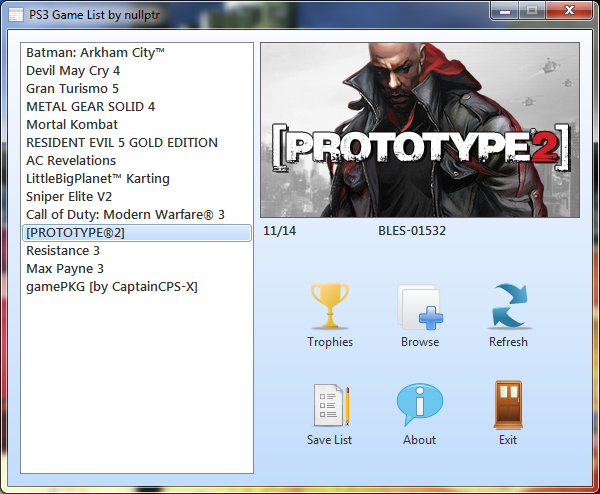Click the Prototype 2 cover image
The height and width of the screenshot is (494, 600).
(420, 130)
